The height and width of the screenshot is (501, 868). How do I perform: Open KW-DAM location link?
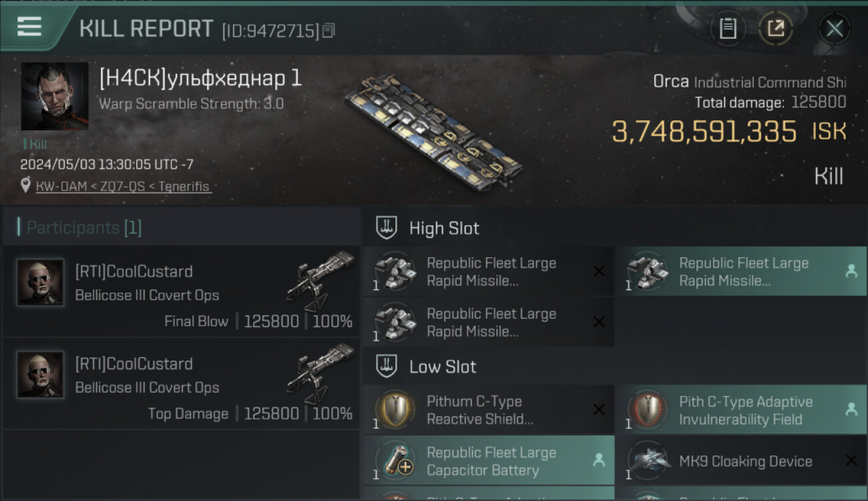tap(124, 186)
